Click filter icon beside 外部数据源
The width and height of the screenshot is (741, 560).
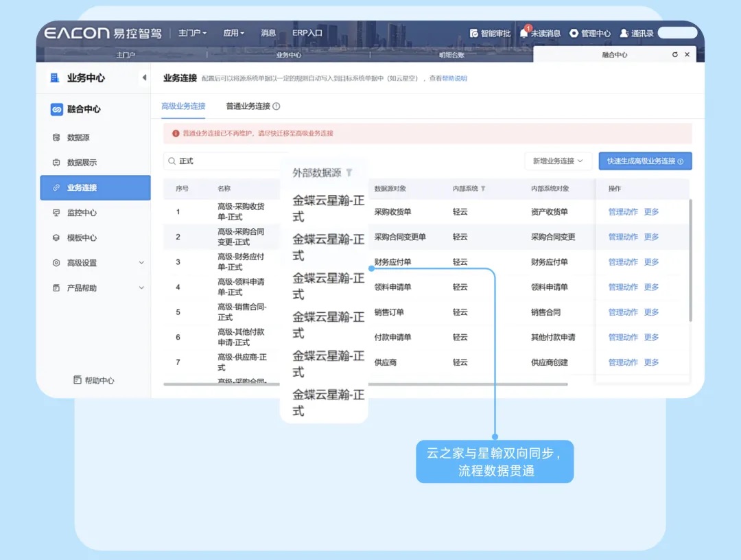[349, 173]
